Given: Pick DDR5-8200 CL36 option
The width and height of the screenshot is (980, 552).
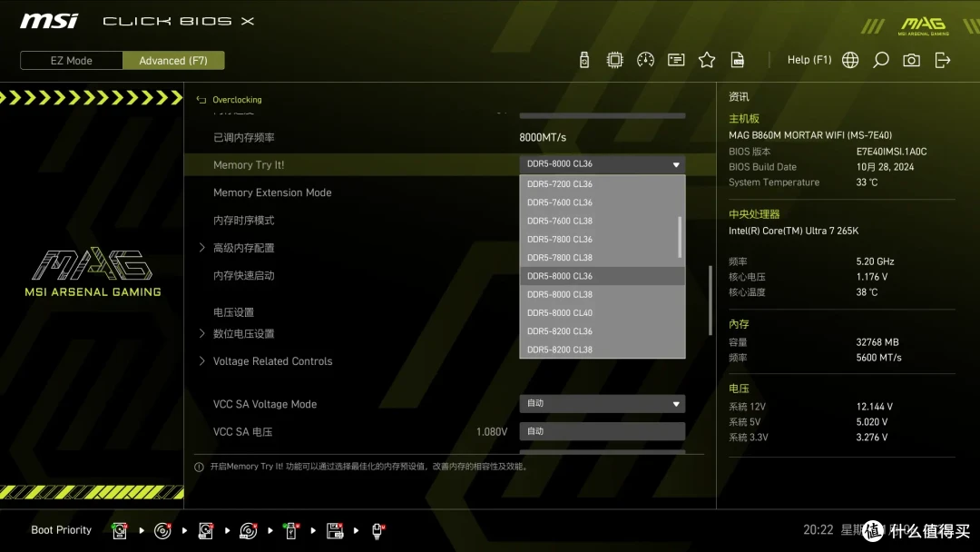Looking at the screenshot, I should 602,331.
